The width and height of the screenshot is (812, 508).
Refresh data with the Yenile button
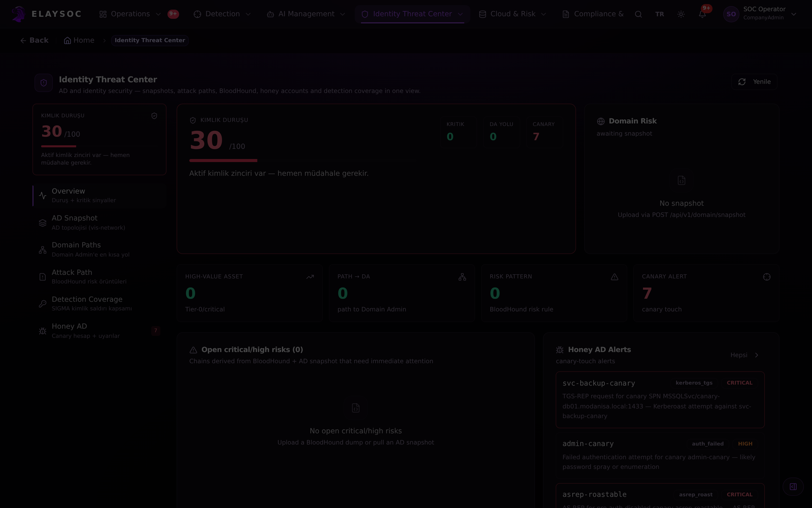(754, 82)
